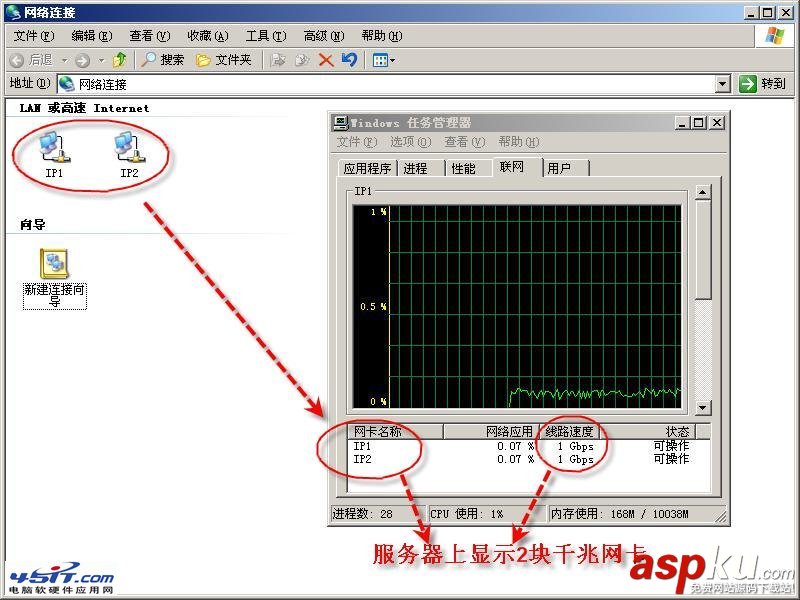The image size is (800, 600).
Task: Switch to the 应用程序 tab
Action: point(367,168)
